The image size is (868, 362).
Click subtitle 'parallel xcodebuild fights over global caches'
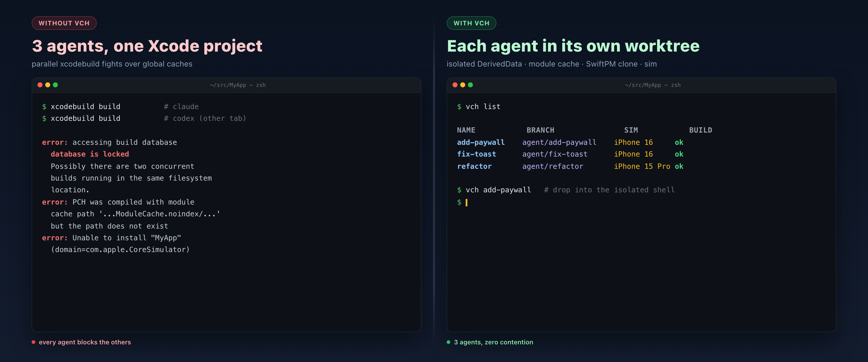coord(112,64)
